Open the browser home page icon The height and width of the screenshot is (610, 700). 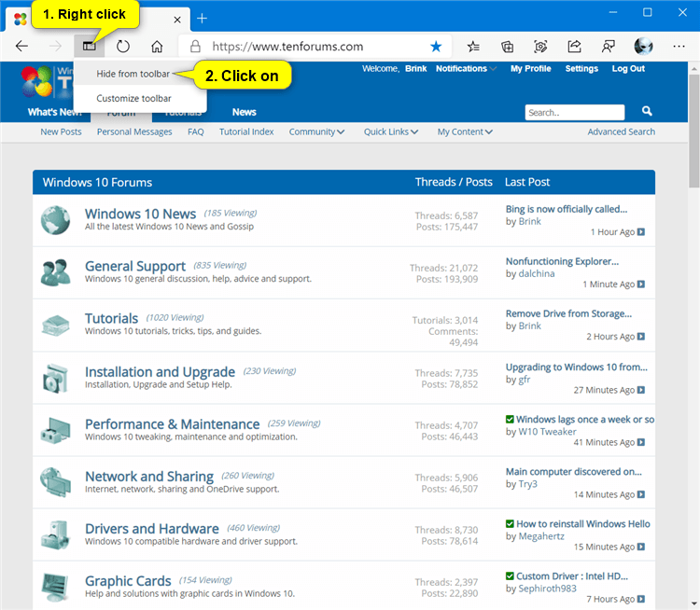(x=157, y=46)
